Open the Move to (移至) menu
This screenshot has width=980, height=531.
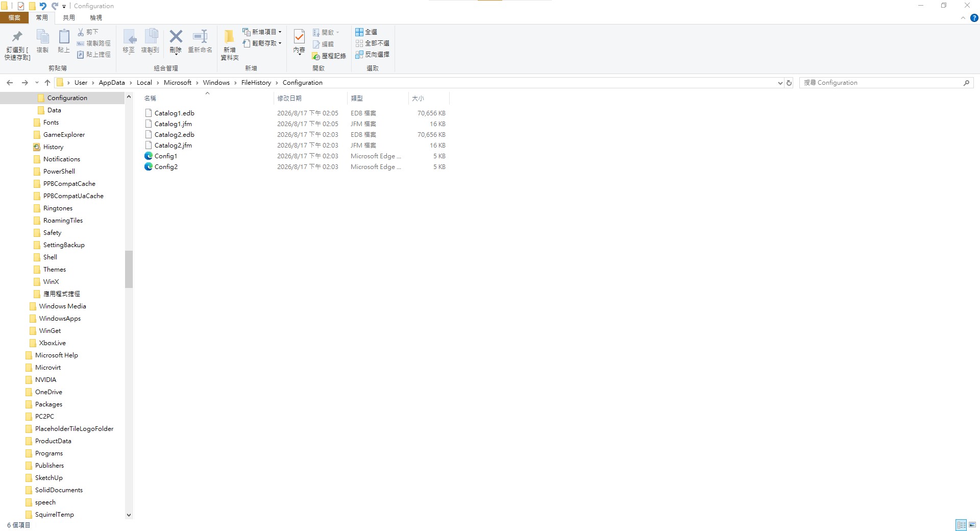pos(129,41)
